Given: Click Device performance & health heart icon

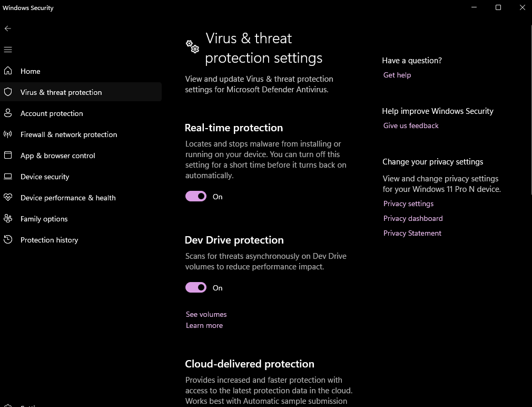Looking at the screenshot, I should coord(8,198).
